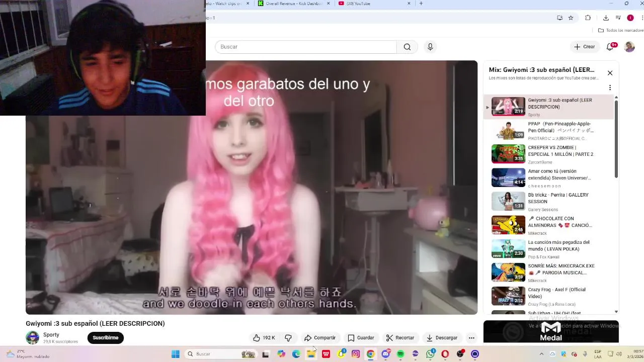Open WhatsApp from the taskbar
Viewport: 644px width, 362px height.
point(430,354)
